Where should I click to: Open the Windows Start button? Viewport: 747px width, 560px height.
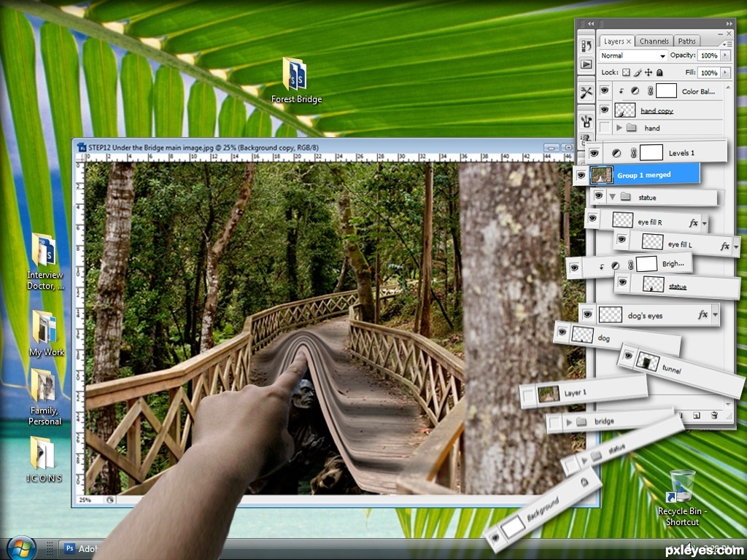click(x=21, y=548)
